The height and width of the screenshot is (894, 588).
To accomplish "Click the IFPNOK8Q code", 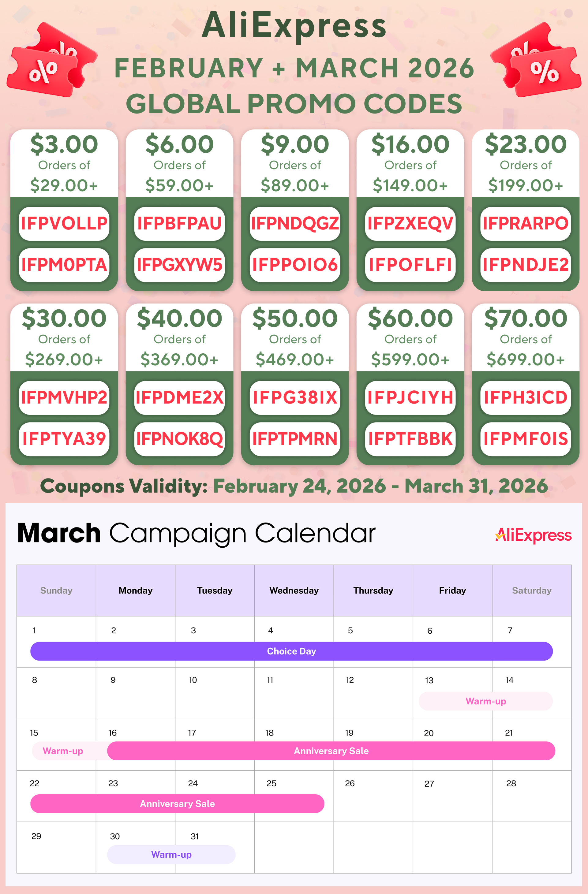I will (179, 439).
